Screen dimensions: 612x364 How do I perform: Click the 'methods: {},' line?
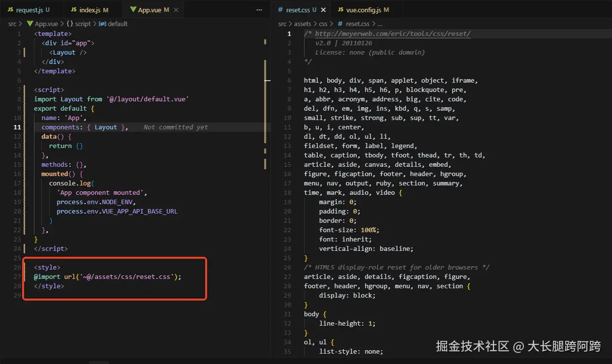tap(64, 164)
